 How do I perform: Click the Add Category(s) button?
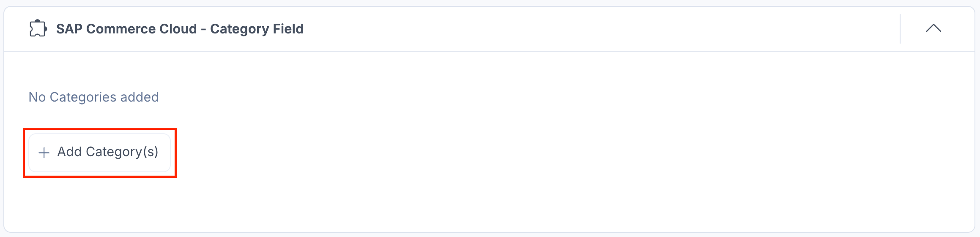[x=99, y=152]
